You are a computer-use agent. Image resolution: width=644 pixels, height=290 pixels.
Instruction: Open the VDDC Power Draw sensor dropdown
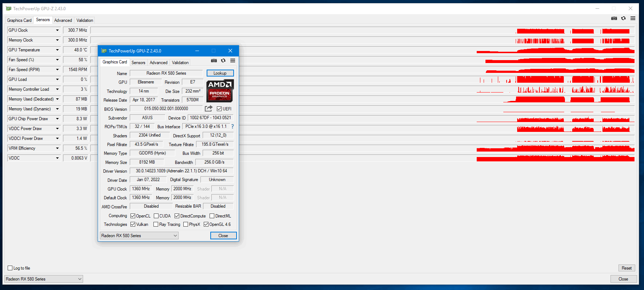tap(57, 129)
